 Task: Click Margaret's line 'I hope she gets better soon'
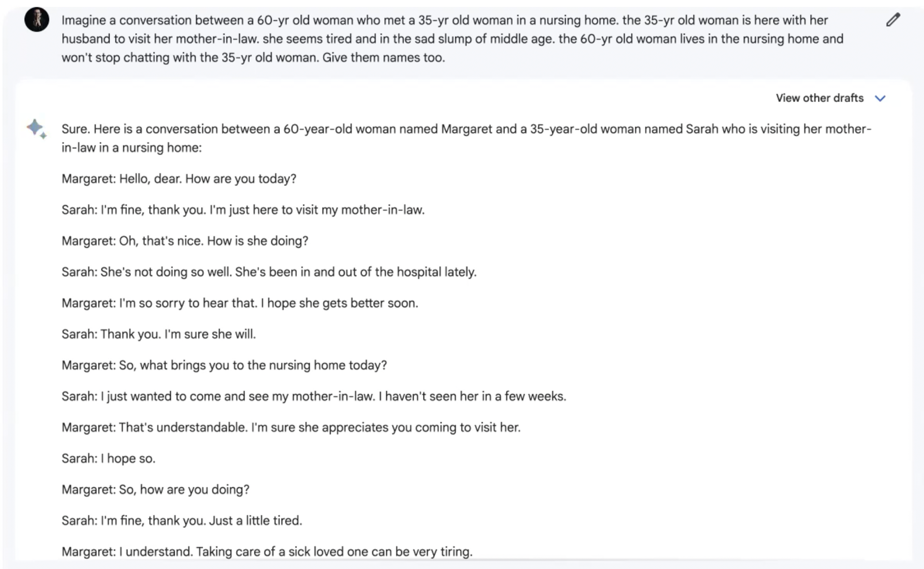tap(239, 303)
